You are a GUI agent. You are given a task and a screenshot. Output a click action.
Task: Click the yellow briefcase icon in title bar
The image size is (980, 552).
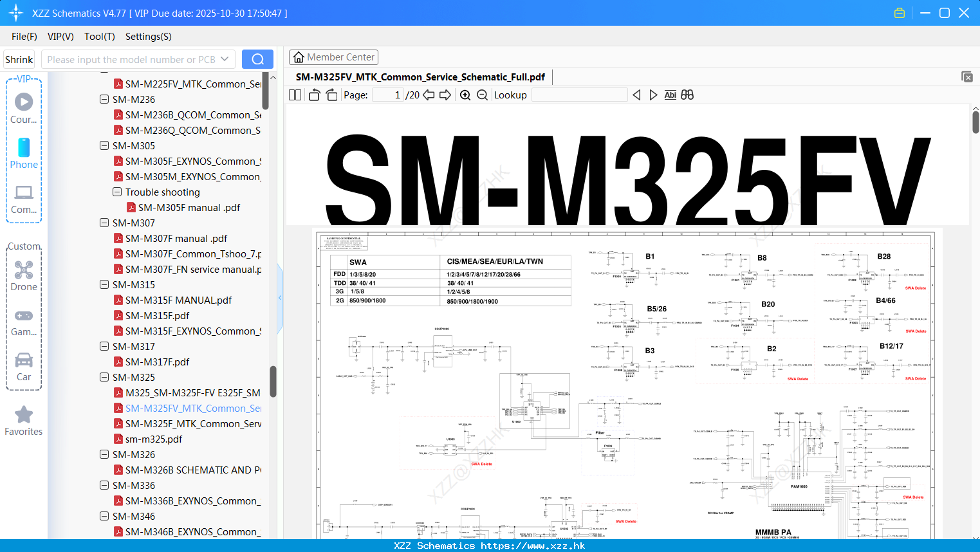pyautogui.click(x=900, y=13)
